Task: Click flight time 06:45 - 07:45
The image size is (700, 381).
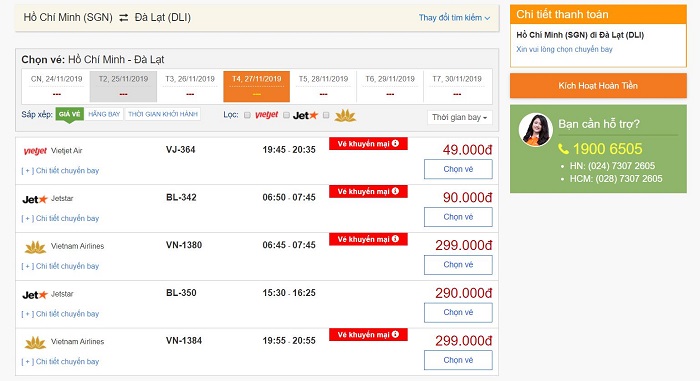Action: 289,245
